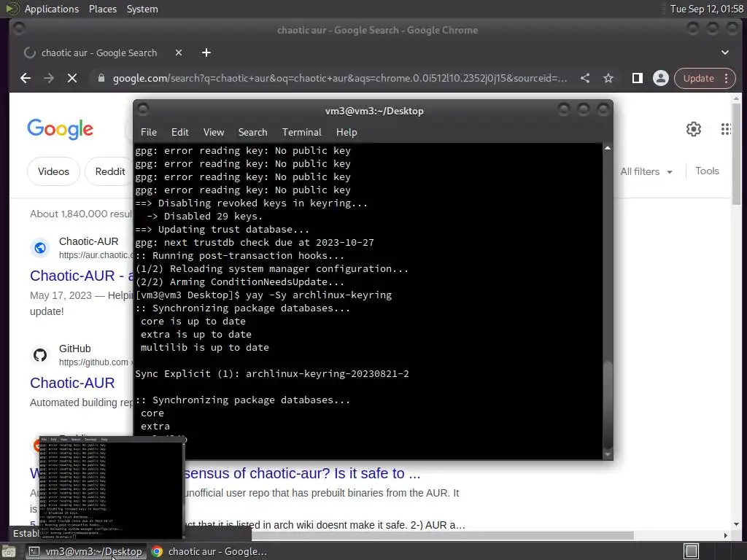Click Chrome page scrollbar down arrow
Image resolution: width=747 pixels, height=560 pixels.
pos(736,524)
